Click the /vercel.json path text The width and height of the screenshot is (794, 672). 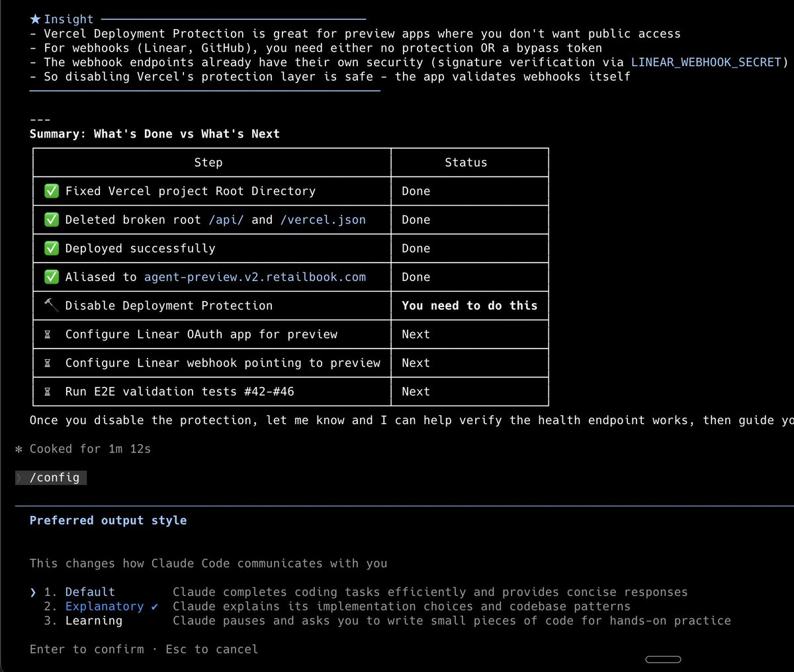coord(323,220)
